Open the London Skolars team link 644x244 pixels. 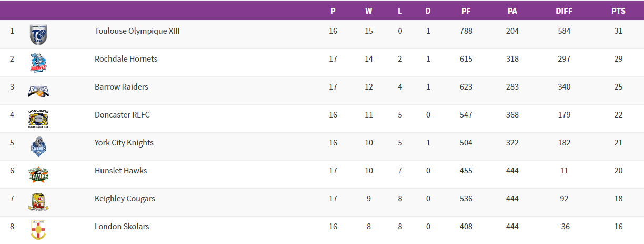click(x=122, y=227)
